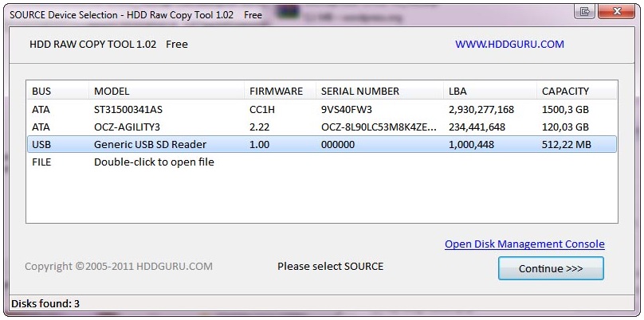This screenshot has width=644, height=320.
Task: Click the Copyright 2005-2011 HDDGURU.COM text
Action: [119, 266]
